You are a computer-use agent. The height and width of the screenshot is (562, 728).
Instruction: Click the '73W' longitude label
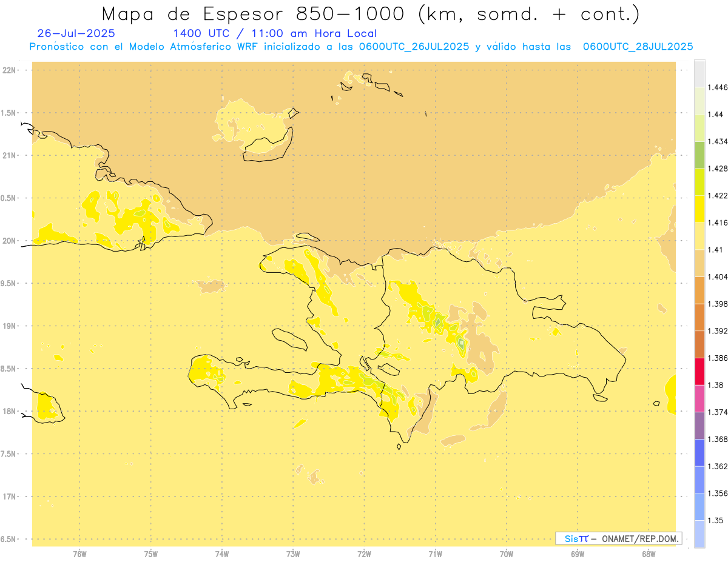click(x=293, y=554)
